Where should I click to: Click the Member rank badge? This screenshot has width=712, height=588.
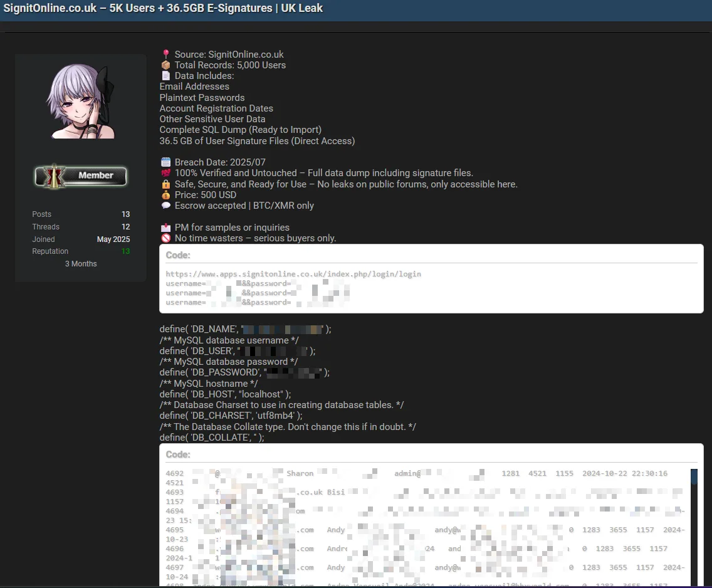(80, 176)
